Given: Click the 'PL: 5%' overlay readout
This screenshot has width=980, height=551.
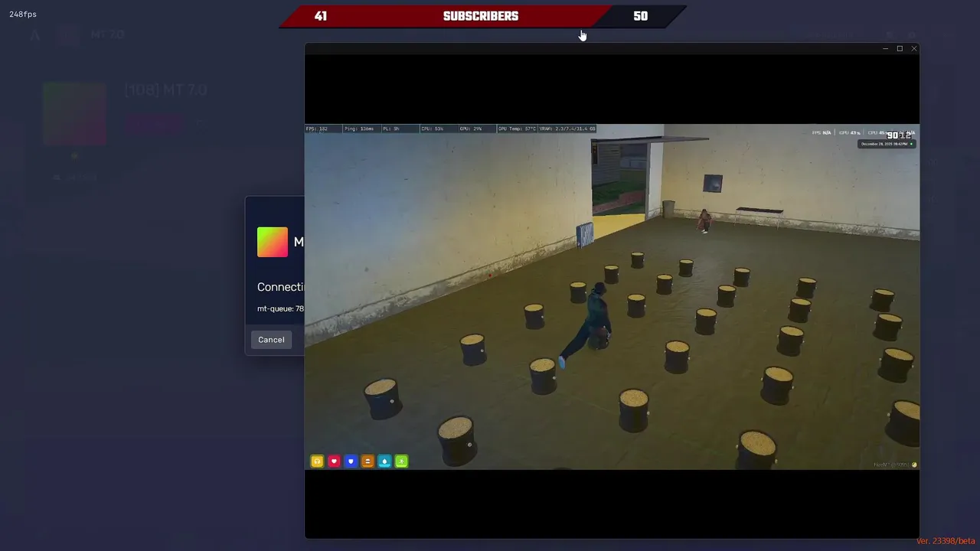Looking at the screenshot, I should (x=390, y=129).
